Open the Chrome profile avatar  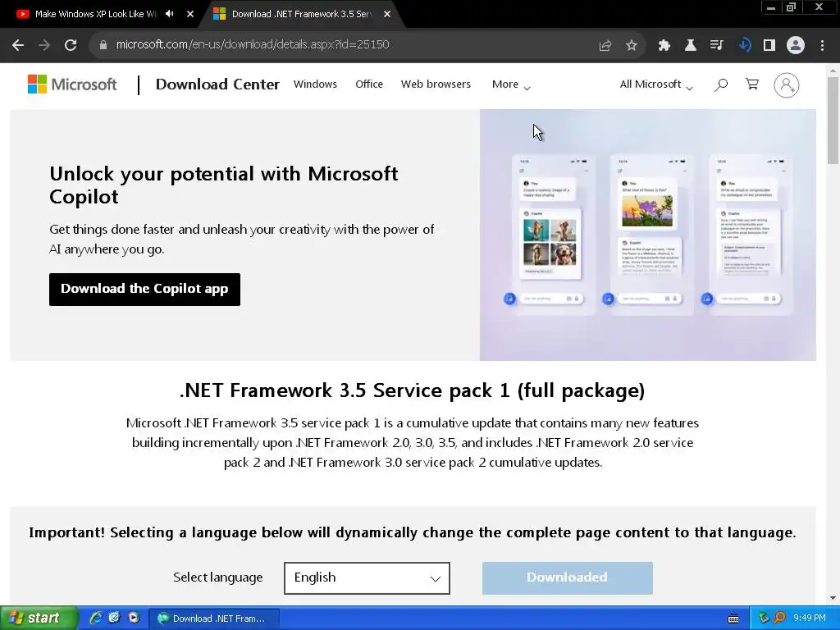point(796,45)
